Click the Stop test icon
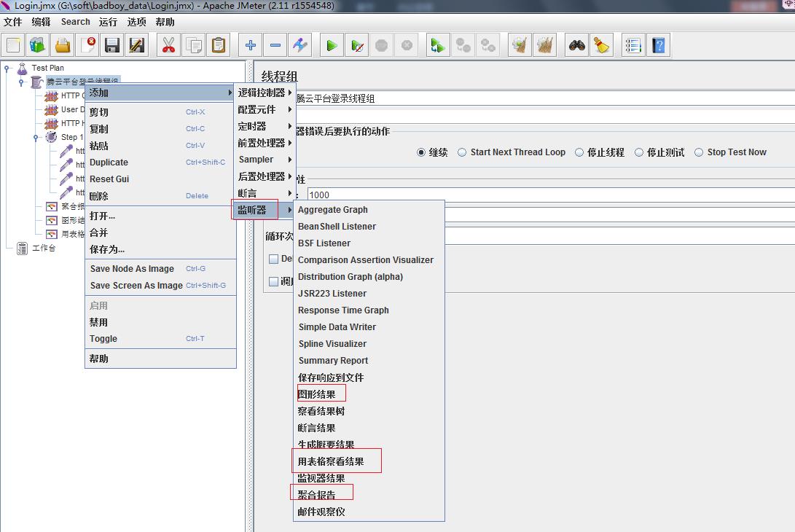This screenshot has height=532, width=795. (381, 45)
